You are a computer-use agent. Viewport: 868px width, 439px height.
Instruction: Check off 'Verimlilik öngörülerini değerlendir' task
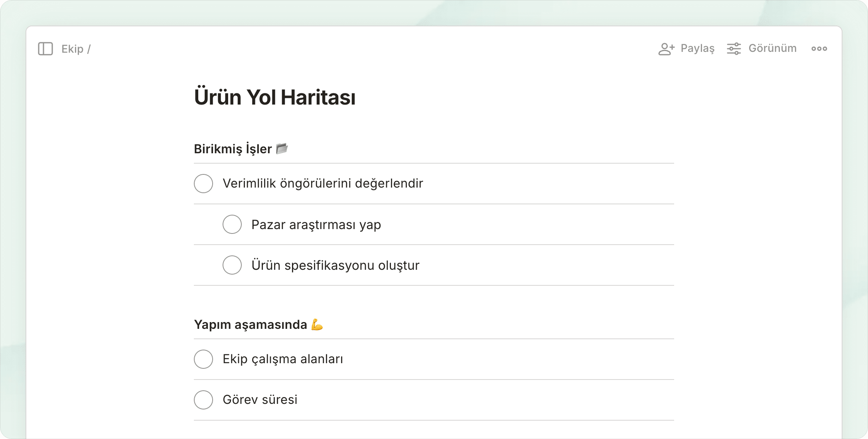(203, 184)
